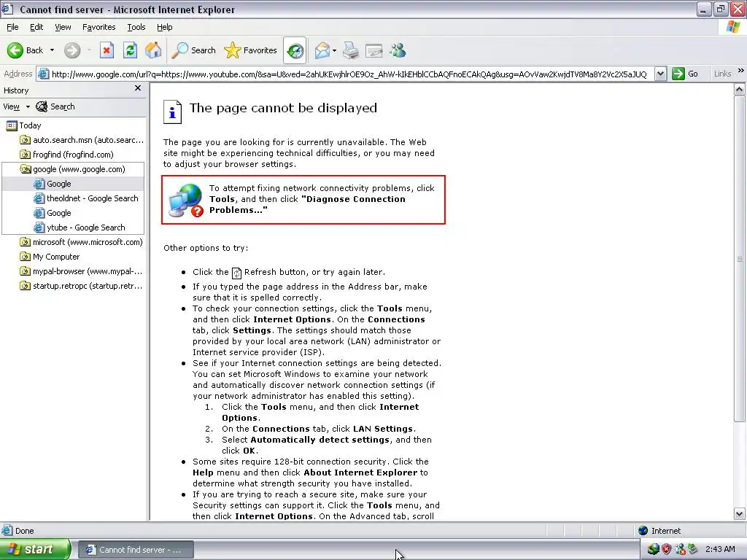
Task: Click the Windows flag logo in menu bar
Action: tap(734, 27)
